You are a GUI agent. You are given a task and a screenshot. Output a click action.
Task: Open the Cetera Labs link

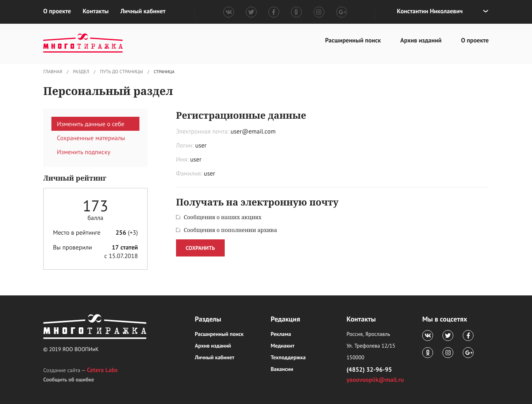(102, 370)
